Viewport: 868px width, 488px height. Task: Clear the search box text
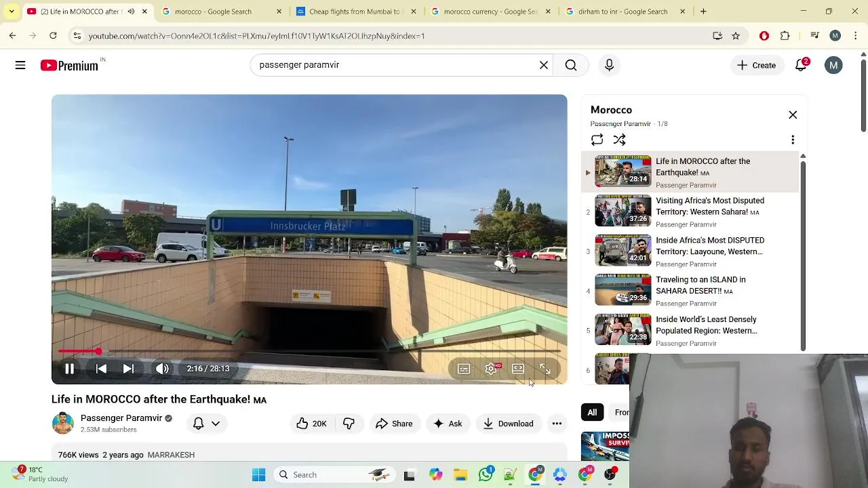[544, 65]
